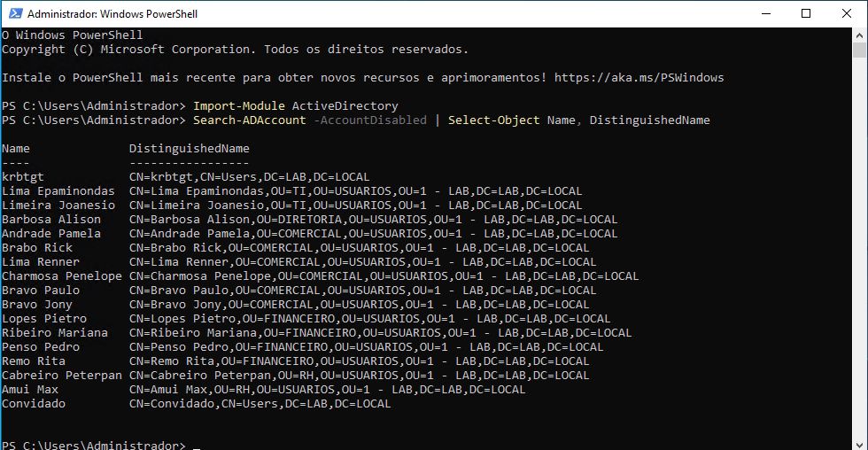Click the Charmosa Penelope name entry
Screen dimensions: 868x450
point(61,276)
